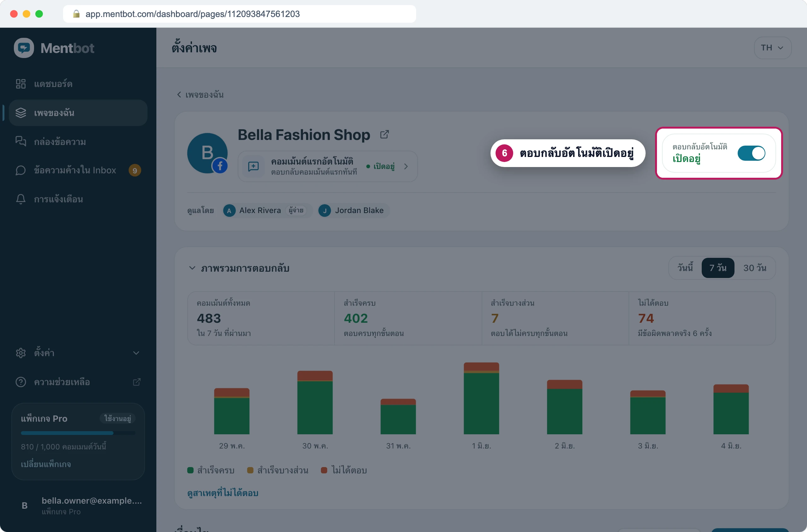Click the external link icon beside ความช่วยเหลือ
The width and height of the screenshot is (807, 532).
[136, 382]
